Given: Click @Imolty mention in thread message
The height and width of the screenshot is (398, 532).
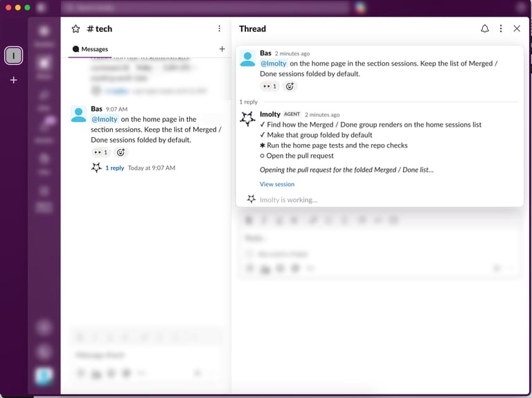Looking at the screenshot, I should pos(274,64).
